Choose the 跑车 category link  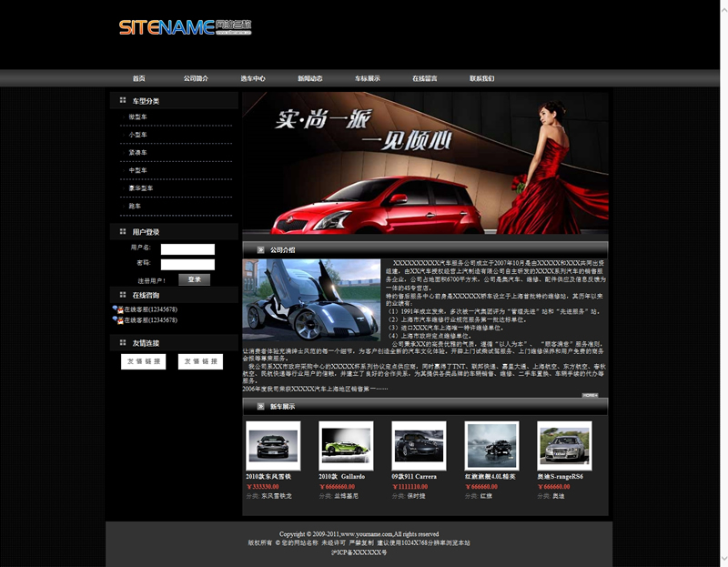136,207
